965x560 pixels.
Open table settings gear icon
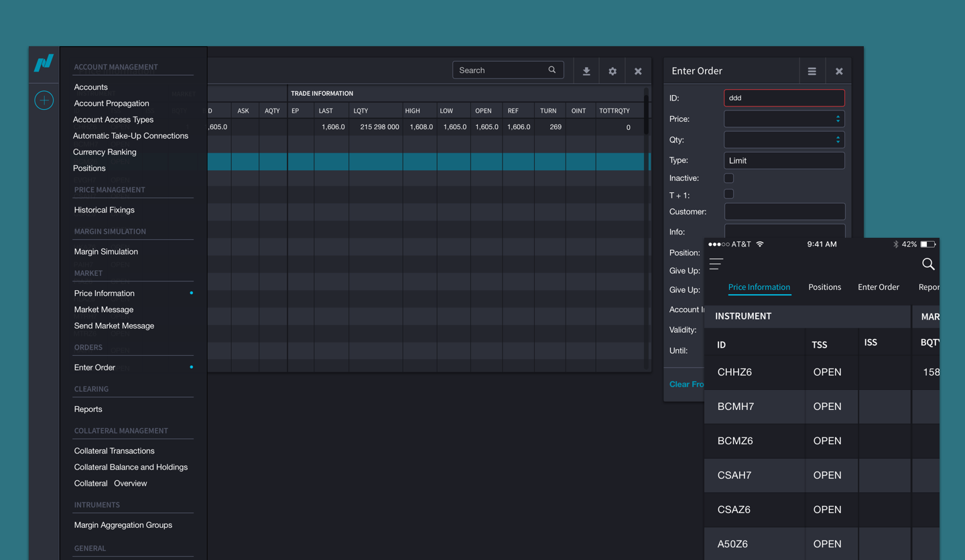click(x=613, y=71)
